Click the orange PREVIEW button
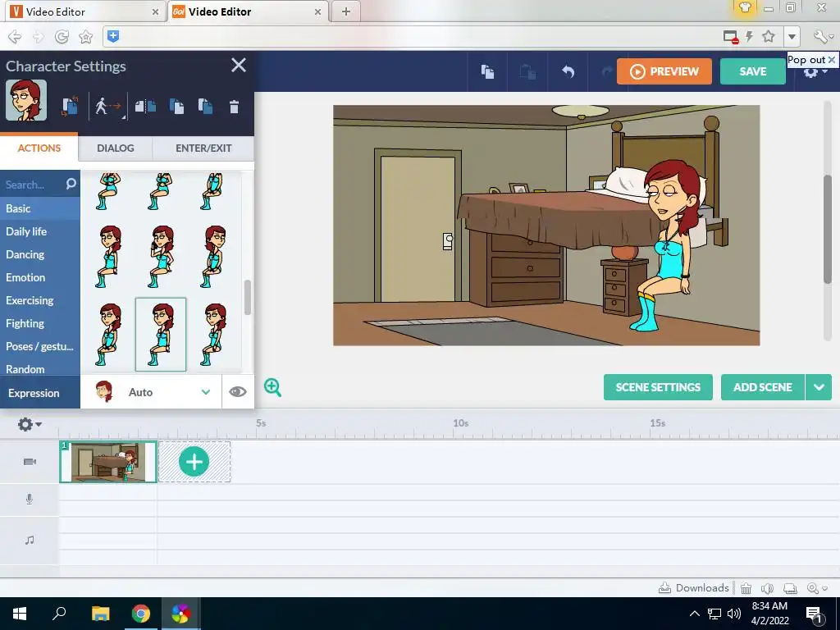Viewport: 840px width, 630px height. (x=664, y=71)
